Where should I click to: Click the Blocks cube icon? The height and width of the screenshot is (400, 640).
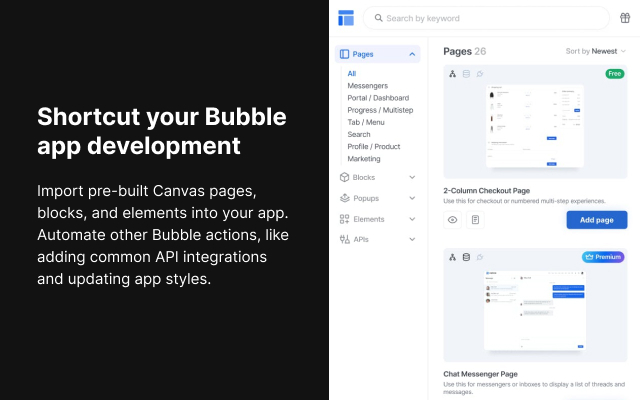[x=344, y=177]
